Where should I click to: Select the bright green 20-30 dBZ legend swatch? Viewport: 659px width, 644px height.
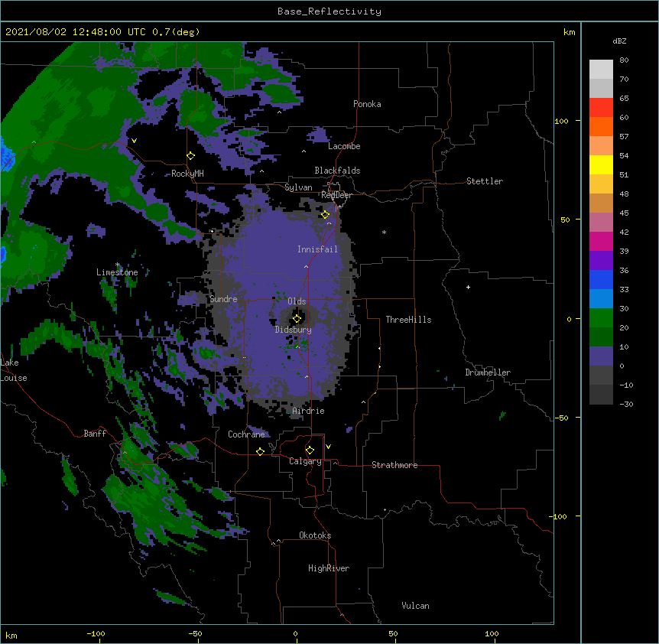[601, 318]
